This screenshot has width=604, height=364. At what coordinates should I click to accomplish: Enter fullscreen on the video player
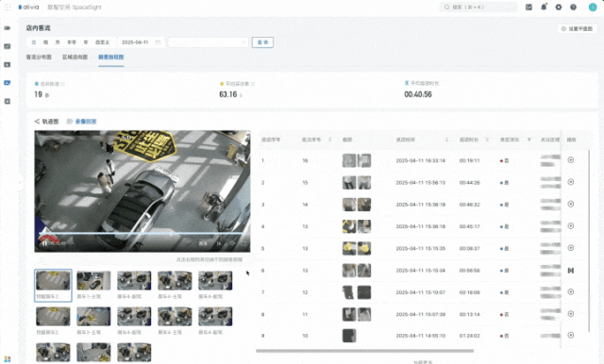[x=244, y=243]
